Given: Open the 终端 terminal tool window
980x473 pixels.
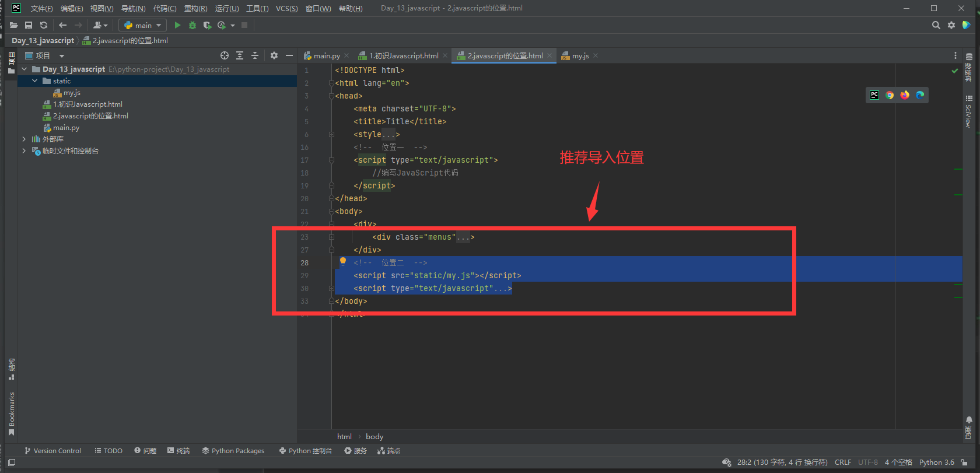Looking at the screenshot, I should pyautogui.click(x=178, y=451).
